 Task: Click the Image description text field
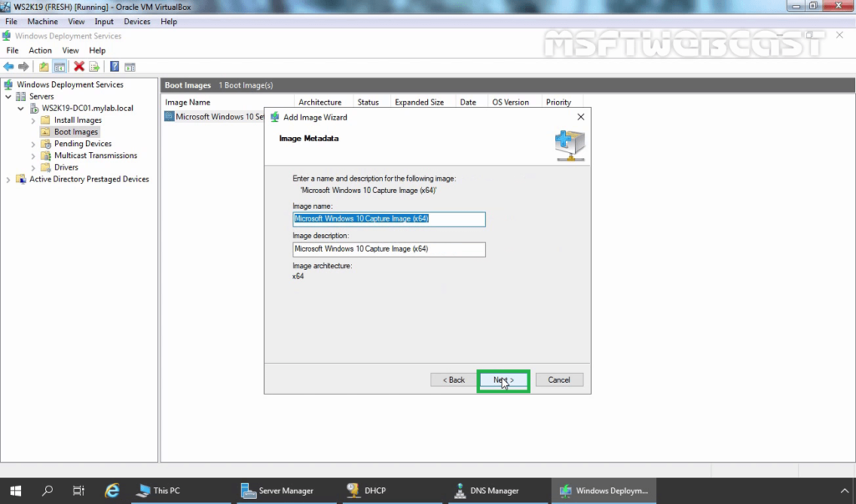389,250
